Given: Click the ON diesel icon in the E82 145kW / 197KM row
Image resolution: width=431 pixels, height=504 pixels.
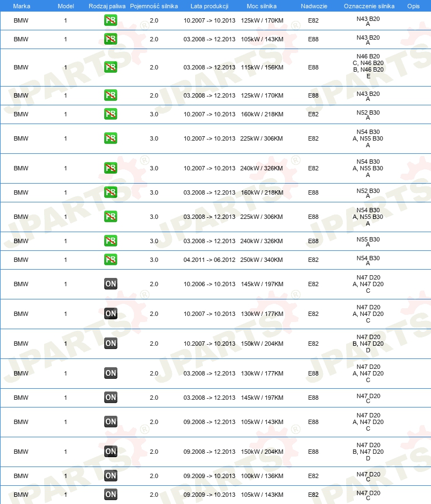Looking at the screenshot, I should coord(110,284).
